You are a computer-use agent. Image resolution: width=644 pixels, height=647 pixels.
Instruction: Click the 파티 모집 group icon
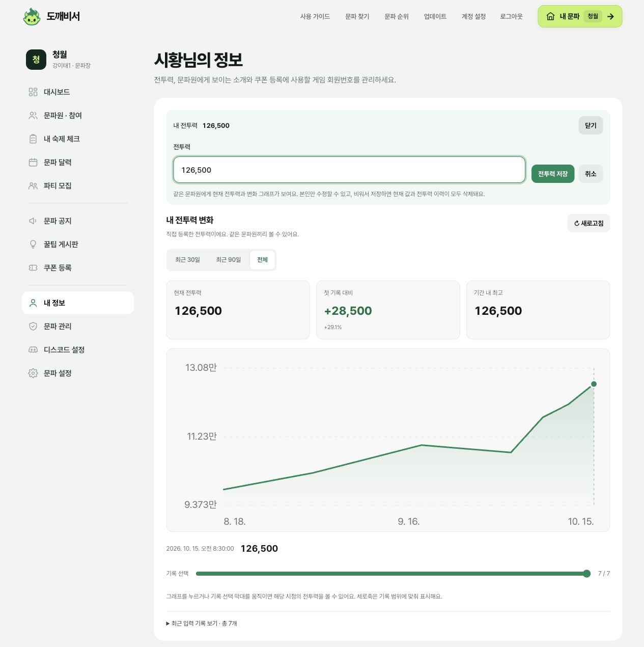33,185
